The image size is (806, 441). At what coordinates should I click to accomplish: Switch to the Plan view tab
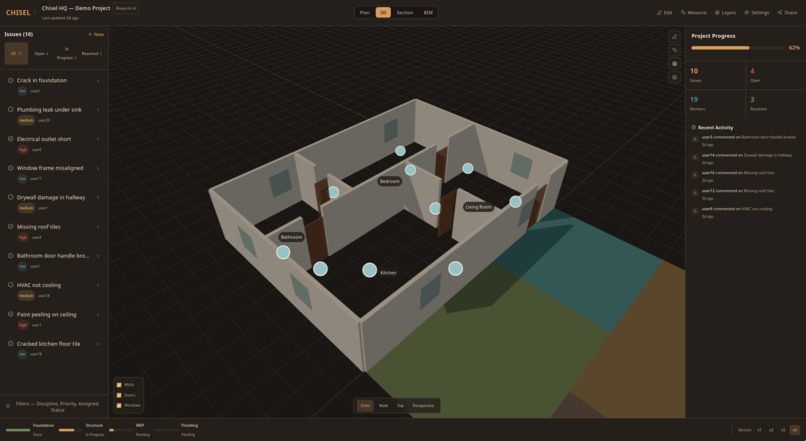point(364,12)
